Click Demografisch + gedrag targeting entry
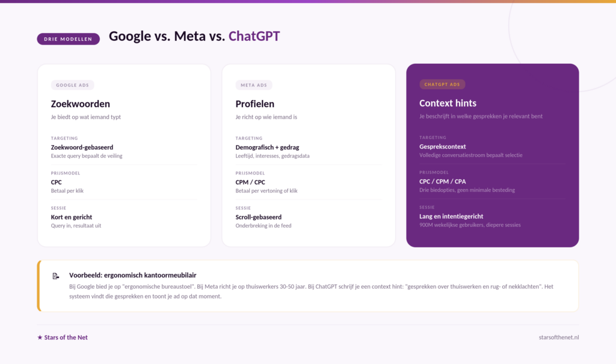This screenshot has height=364, width=616. pyautogui.click(x=267, y=147)
